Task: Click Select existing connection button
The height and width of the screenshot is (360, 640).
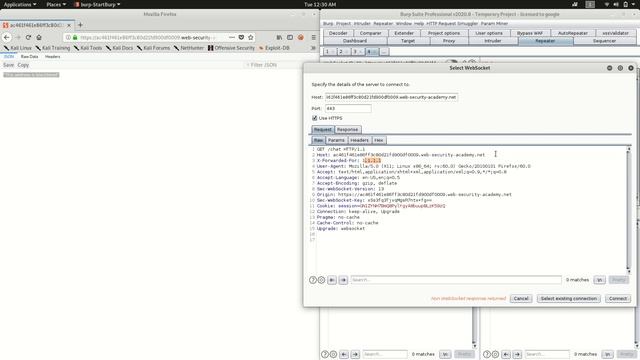Action: click(569, 299)
